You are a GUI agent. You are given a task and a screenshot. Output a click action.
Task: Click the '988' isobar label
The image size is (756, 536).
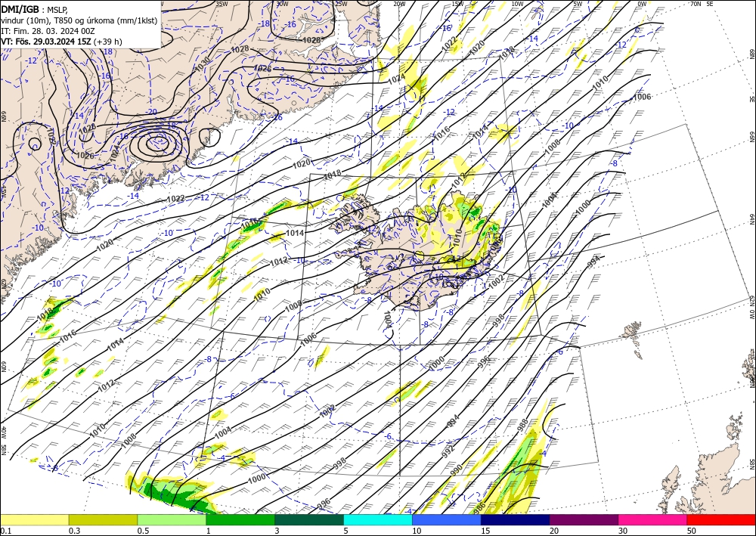[x=522, y=425]
